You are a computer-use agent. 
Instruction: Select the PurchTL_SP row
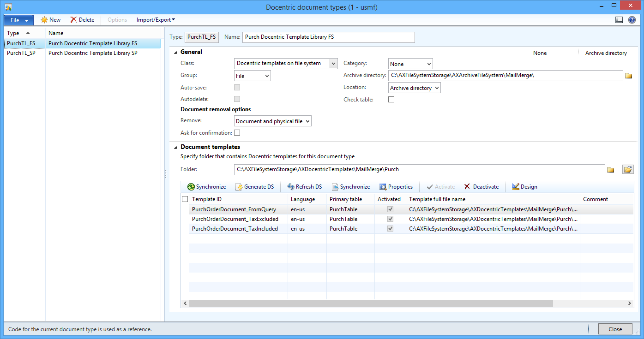click(x=83, y=53)
